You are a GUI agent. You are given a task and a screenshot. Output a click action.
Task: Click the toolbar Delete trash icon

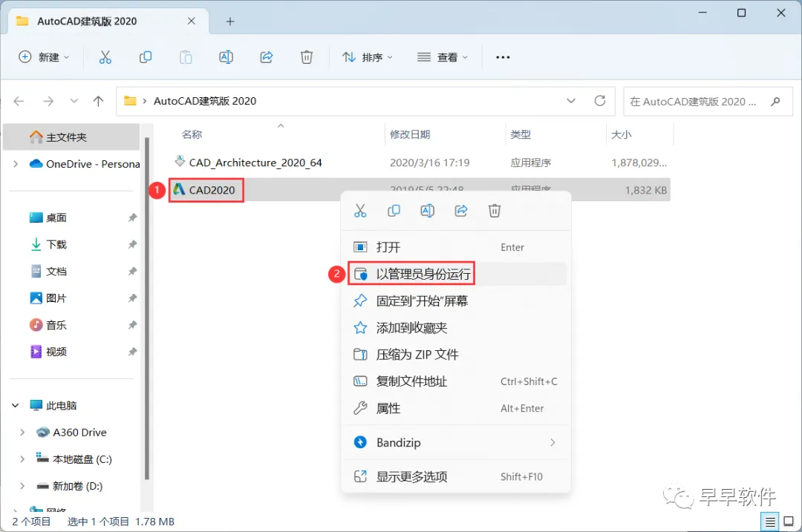coord(307,57)
